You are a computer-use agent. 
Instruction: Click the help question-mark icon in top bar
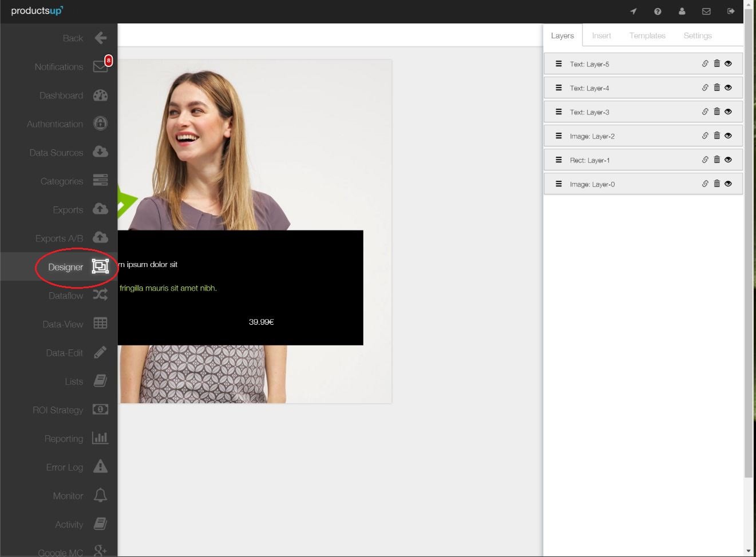tap(658, 11)
